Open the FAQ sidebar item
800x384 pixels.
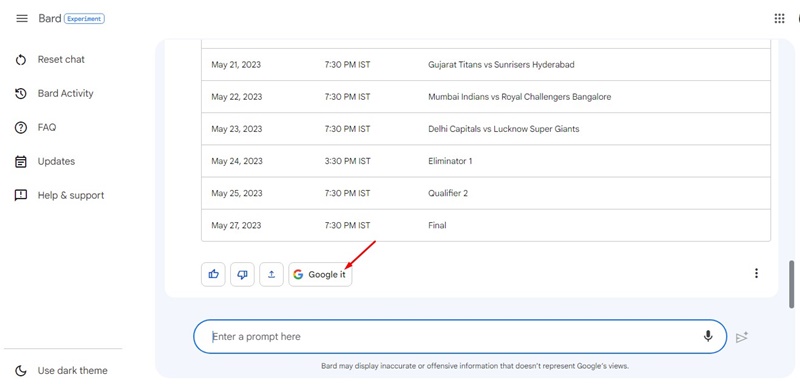click(46, 127)
